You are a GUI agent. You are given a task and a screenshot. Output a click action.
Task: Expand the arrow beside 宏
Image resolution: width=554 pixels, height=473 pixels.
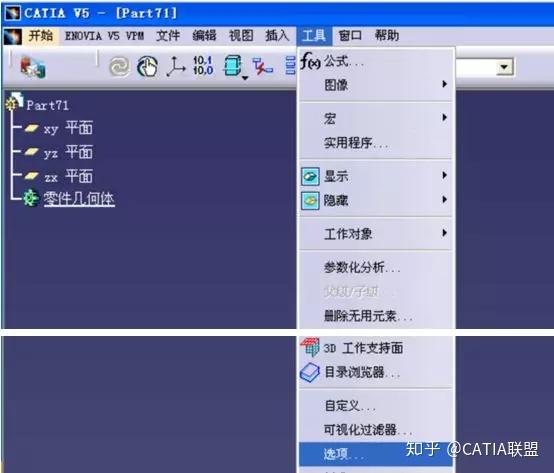[444, 117]
